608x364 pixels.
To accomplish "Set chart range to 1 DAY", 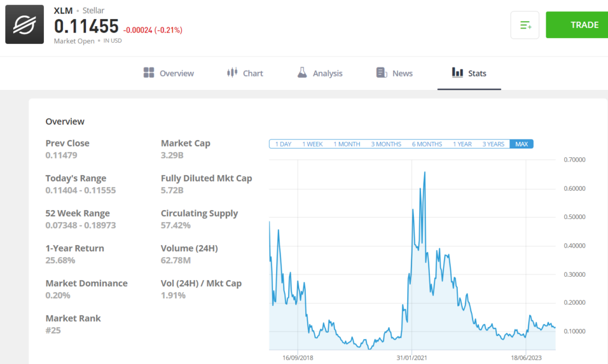I will click(283, 144).
